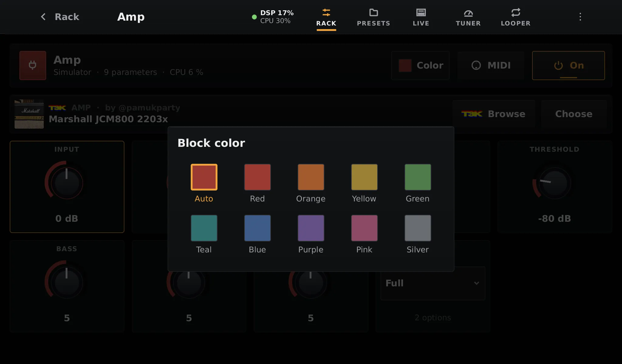
Task: Open T3K Browse
Action: (x=494, y=114)
